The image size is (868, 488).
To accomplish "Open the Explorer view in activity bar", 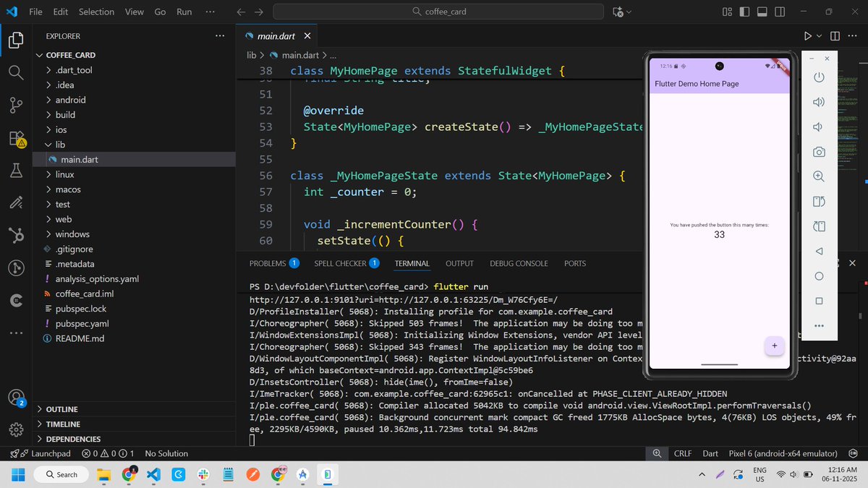I will tap(16, 40).
